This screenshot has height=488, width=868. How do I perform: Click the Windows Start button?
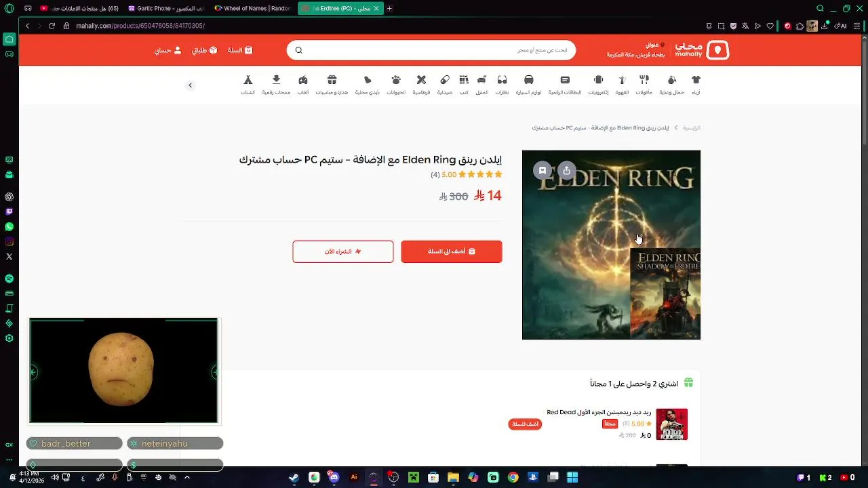point(572,477)
